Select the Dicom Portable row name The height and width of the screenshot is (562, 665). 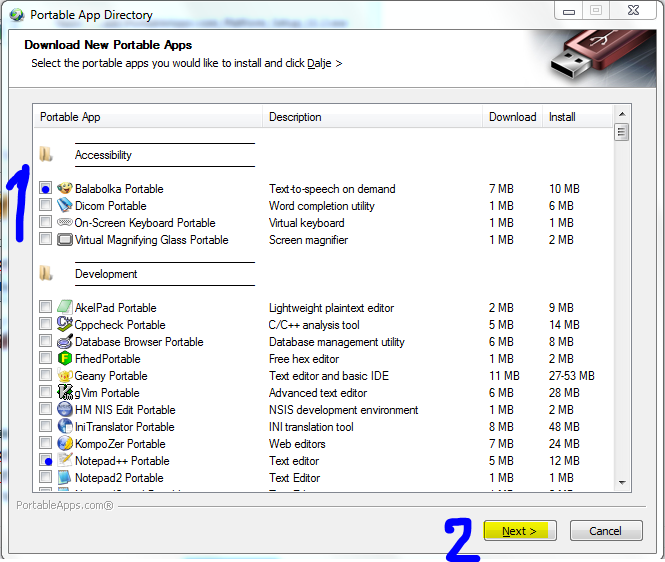110,206
